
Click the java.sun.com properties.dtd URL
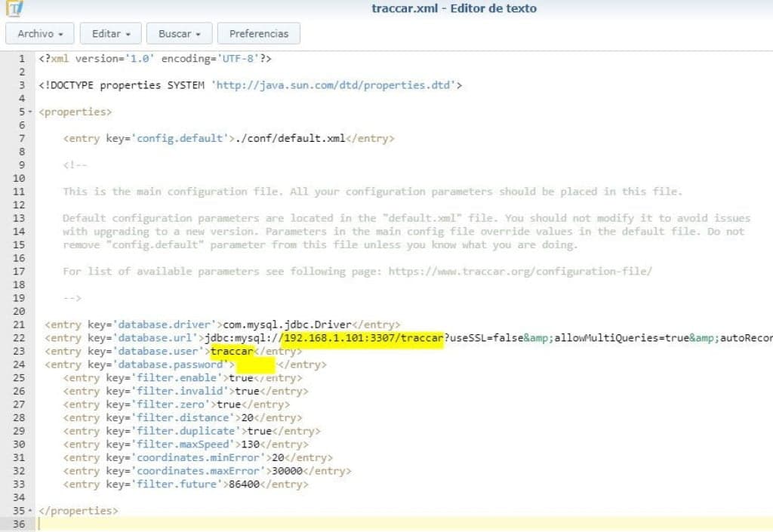point(333,85)
